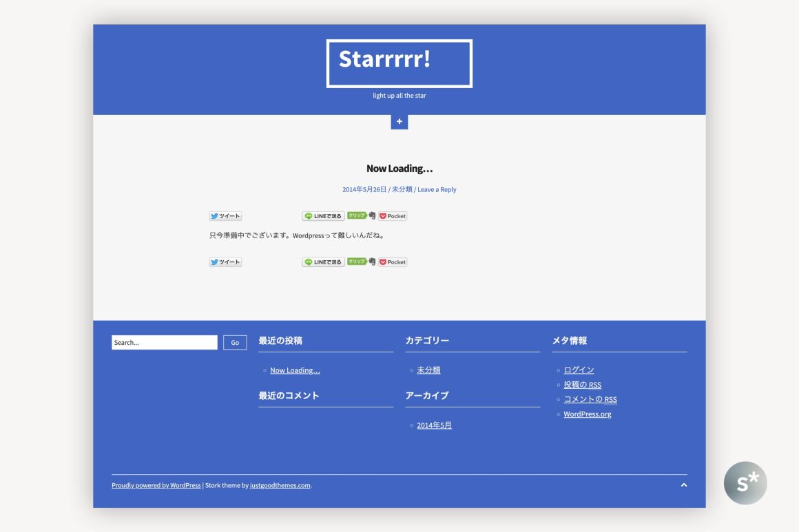Viewport: 799px width, 532px height.
Task: Open the Now Loading… post title
Action: (399, 169)
